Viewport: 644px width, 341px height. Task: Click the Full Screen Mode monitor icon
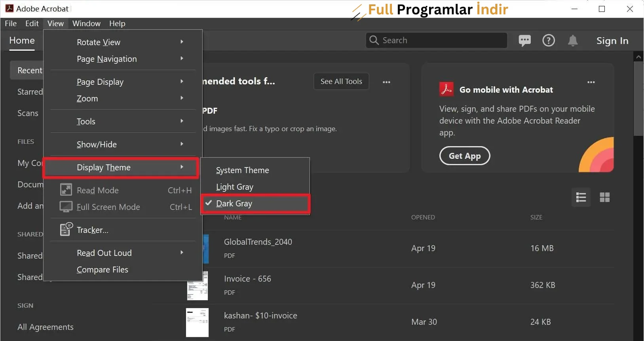tap(66, 207)
